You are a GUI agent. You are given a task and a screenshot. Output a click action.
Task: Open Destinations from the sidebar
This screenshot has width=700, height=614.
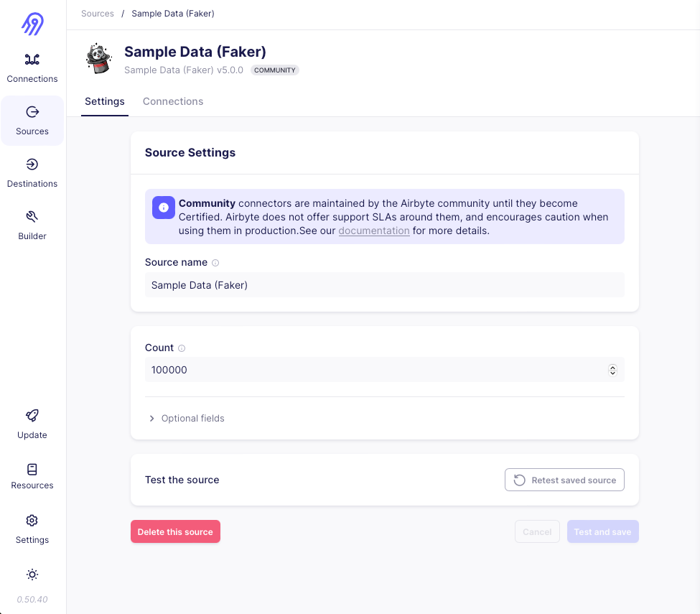coord(32,173)
